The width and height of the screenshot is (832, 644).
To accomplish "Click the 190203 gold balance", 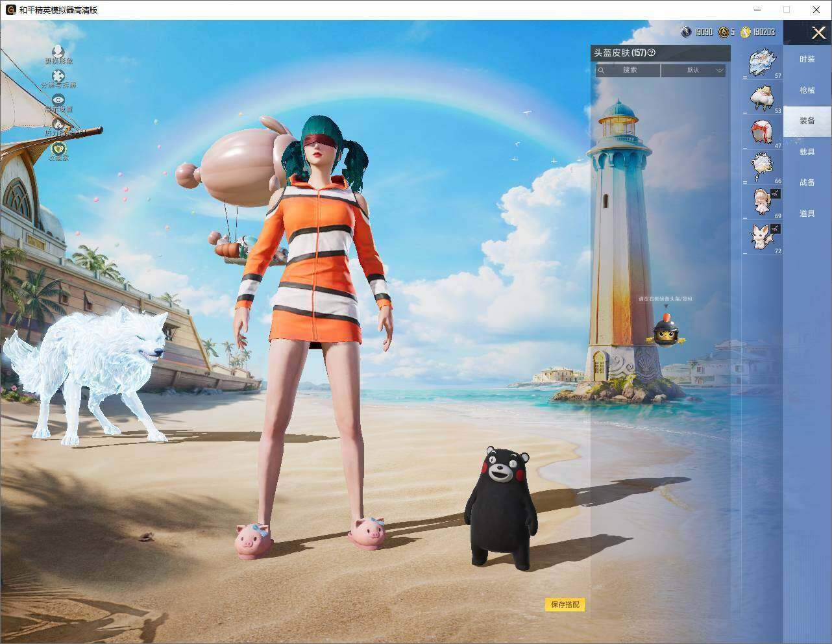I will coord(764,32).
